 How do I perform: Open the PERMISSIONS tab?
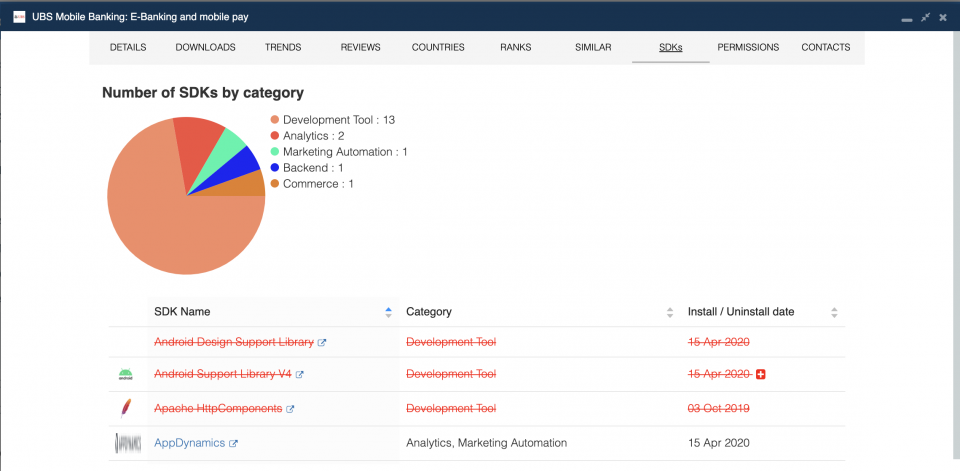pos(748,47)
